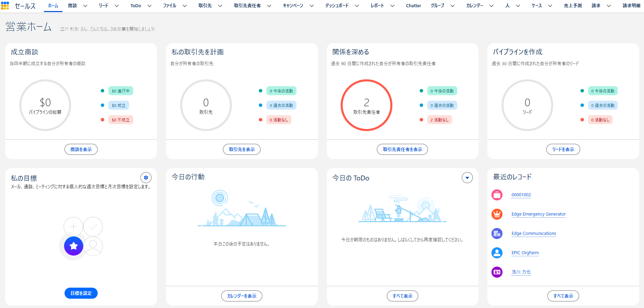This screenshot has width=644, height=308.
Task: Click 0 過去の活動 in 関係を深める
Action: tap(442, 106)
